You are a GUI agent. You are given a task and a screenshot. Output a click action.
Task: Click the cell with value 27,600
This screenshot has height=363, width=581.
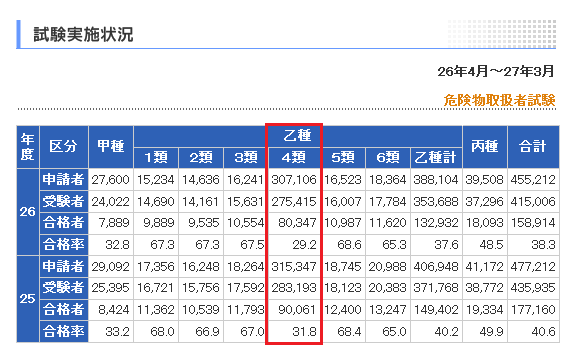point(111,180)
